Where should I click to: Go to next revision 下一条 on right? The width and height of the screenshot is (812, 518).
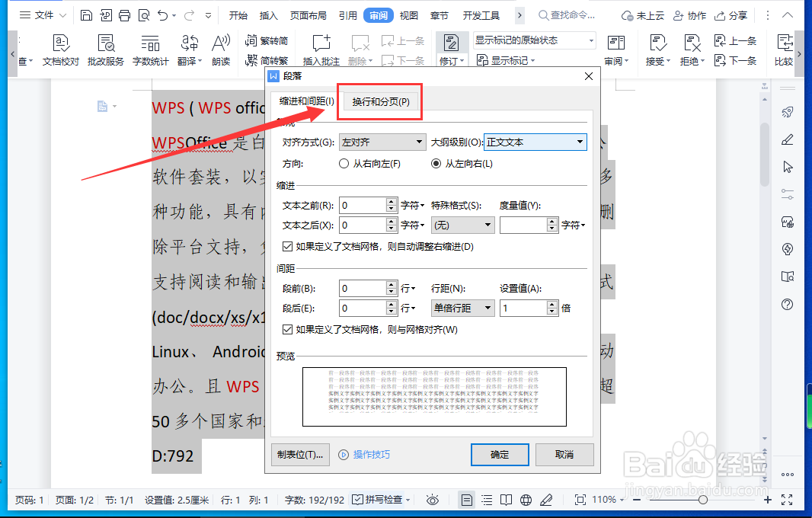(735, 61)
